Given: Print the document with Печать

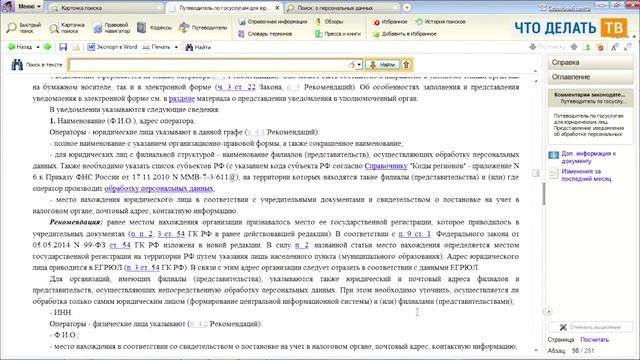Looking at the screenshot, I should coord(157,47).
